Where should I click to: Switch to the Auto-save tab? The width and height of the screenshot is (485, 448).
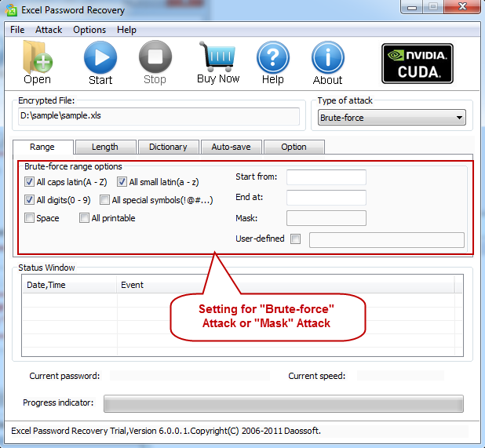pos(231,147)
